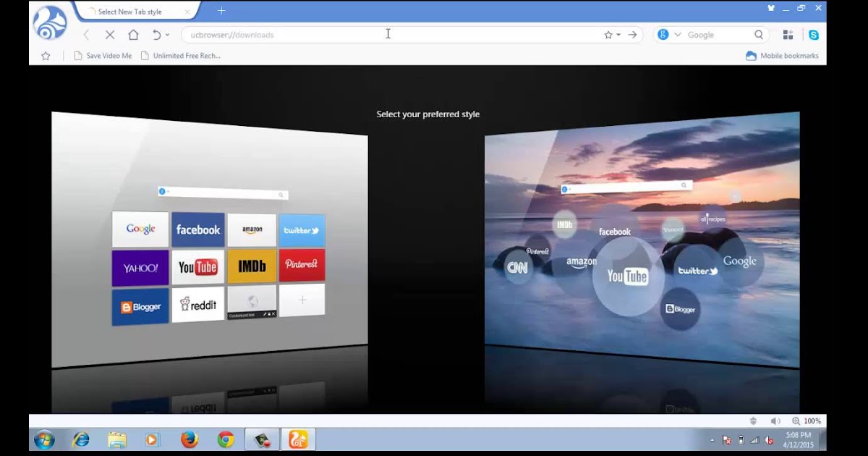This screenshot has height=456, width=868.
Task: Expand the restore tab dropdown arrow
Action: point(167,35)
